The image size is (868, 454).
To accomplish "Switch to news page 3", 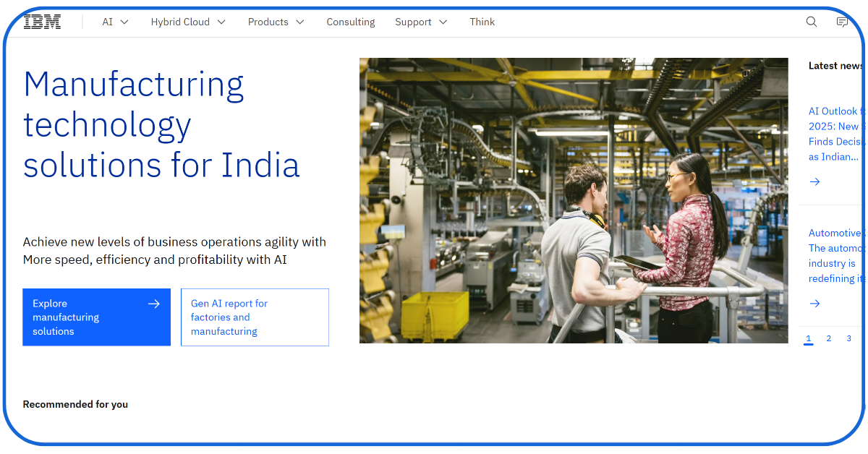I will (x=849, y=338).
